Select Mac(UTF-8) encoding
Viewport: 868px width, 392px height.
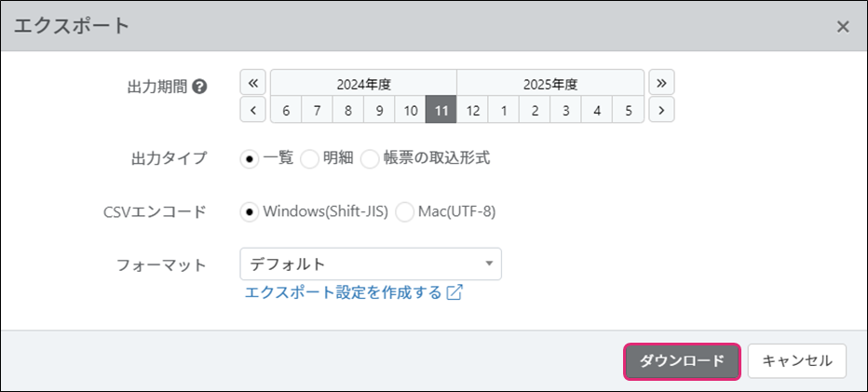point(404,211)
